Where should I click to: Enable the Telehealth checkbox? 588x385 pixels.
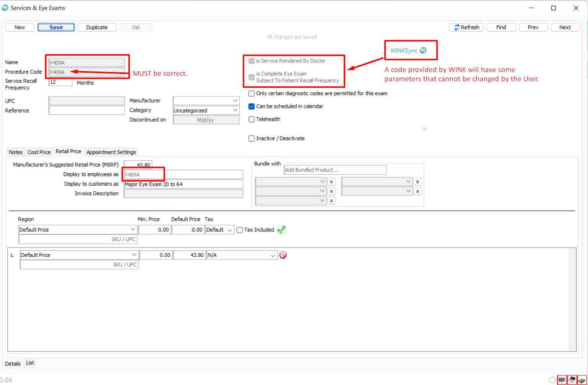[x=251, y=119]
